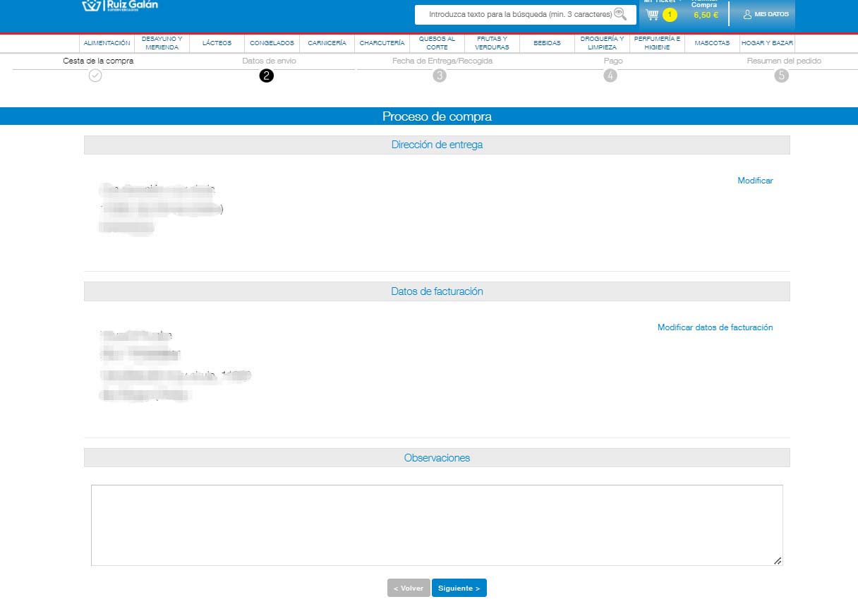Viewport: 858px width, 616px height.
Task: Click the Ruiz Galán logo
Action: [x=120, y=6]
